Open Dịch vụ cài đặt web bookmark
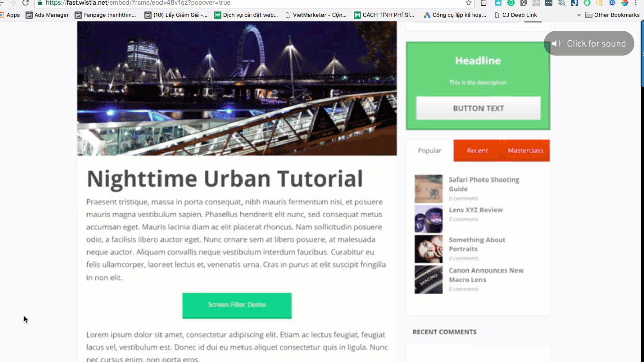The width and height of the screenshot is (644, 362). point(246,15)
